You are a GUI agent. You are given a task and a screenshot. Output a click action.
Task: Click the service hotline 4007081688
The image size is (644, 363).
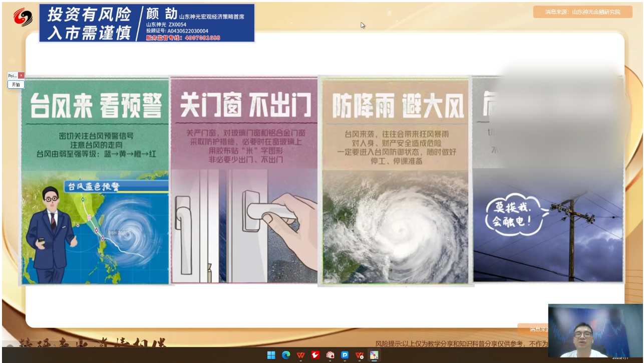tap(202, 38)
